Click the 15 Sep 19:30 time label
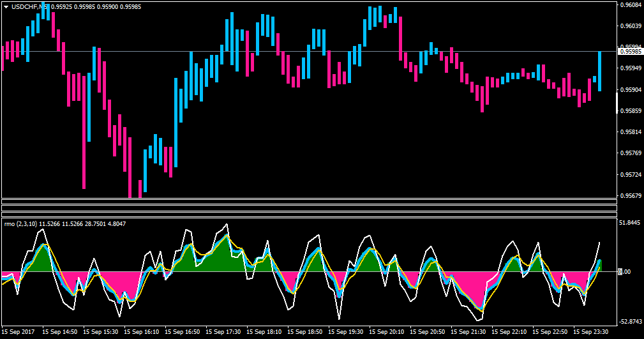Image resolution: width=644 pixels, height=339 pixels. [x=346, y=331]
